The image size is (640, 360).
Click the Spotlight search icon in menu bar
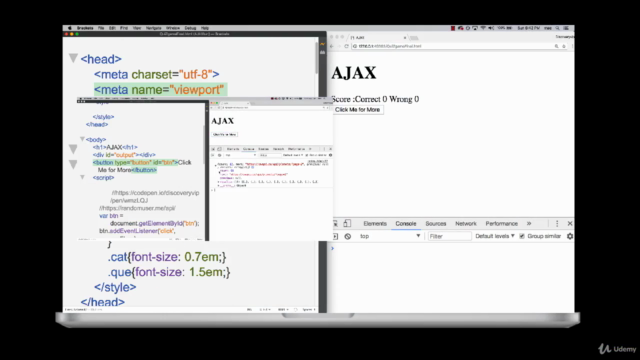558,28
